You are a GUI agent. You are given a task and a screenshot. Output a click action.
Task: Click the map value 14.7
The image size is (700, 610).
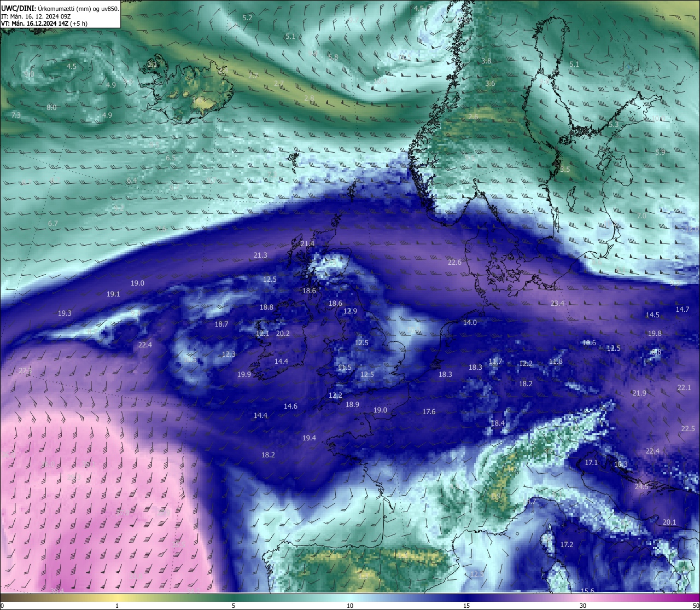point(682,310)
